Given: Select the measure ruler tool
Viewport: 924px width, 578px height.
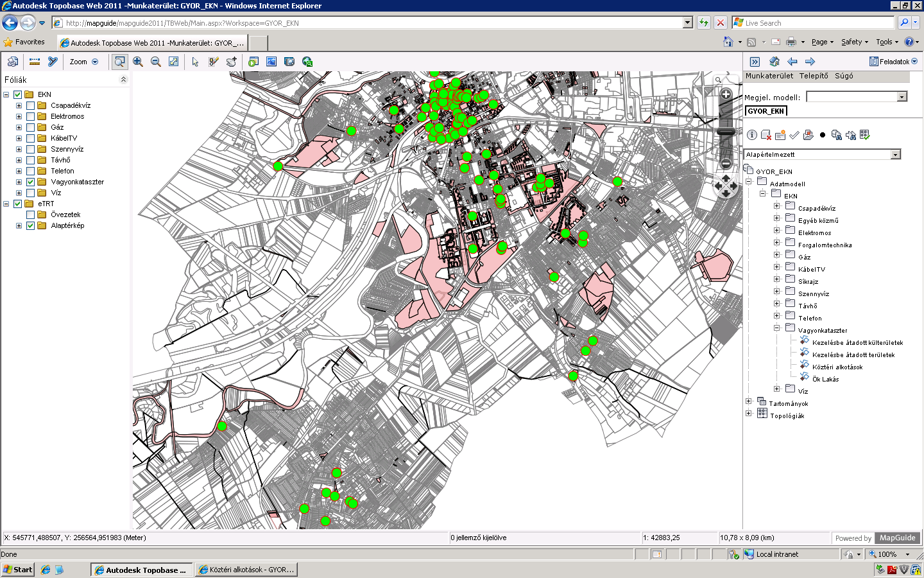Looking at the screenshot, I should click(x=35, y=62).
